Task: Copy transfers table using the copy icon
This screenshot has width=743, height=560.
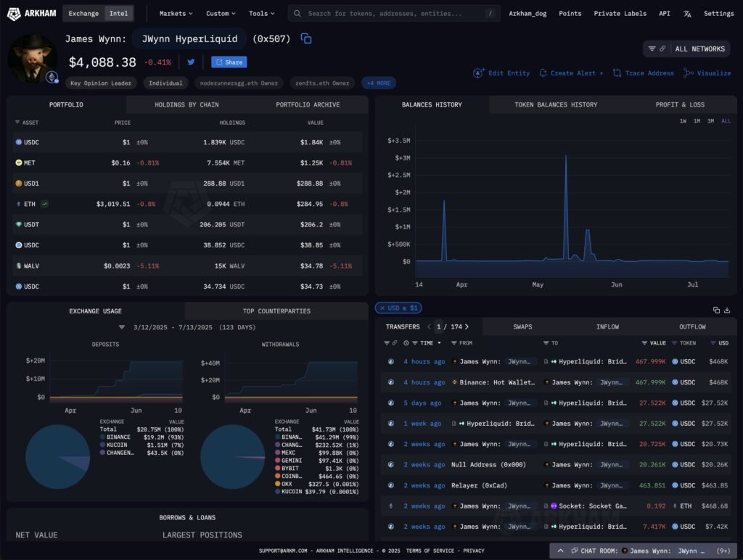Action: coord(716,310)
